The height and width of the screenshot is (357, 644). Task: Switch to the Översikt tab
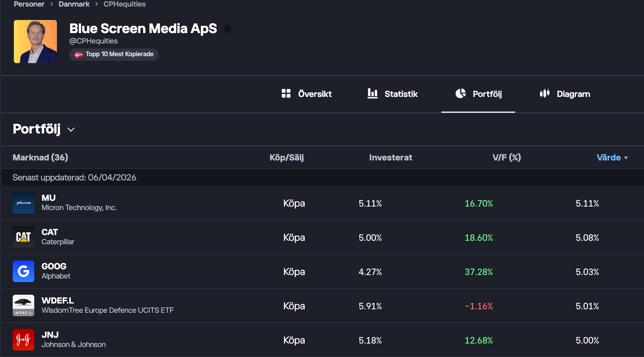click(307, 94)
